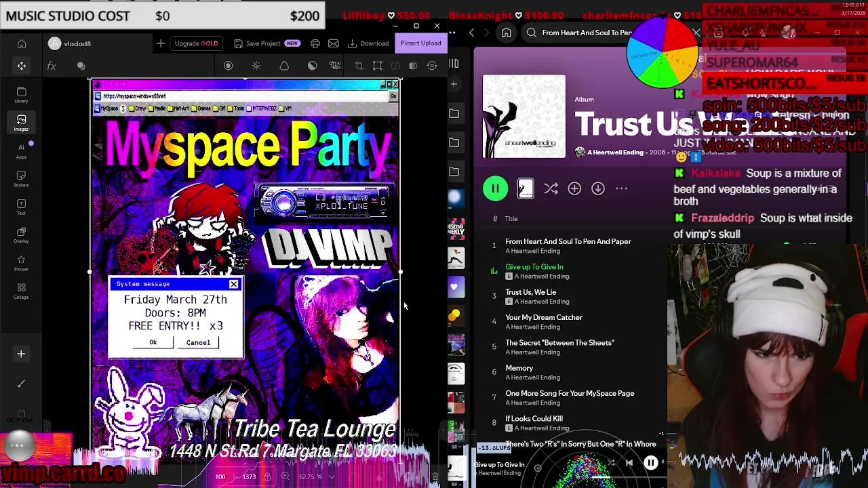Select 'One More Song For Your MySpace Page'
The image size is (868, 488).
point(570,393)
